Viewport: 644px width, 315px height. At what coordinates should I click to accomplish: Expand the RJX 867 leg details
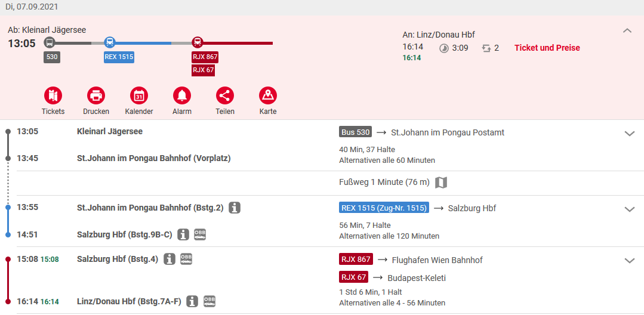click(630, 260)
